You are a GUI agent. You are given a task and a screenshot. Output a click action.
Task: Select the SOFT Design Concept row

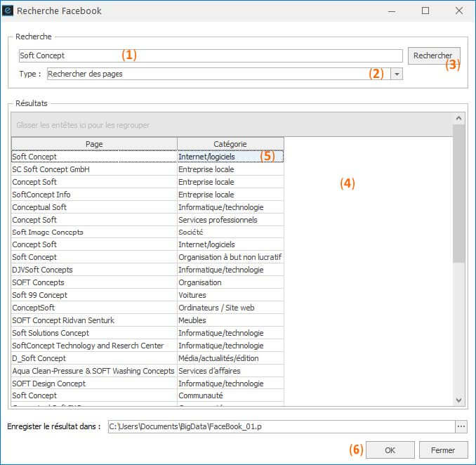point(147,384)
